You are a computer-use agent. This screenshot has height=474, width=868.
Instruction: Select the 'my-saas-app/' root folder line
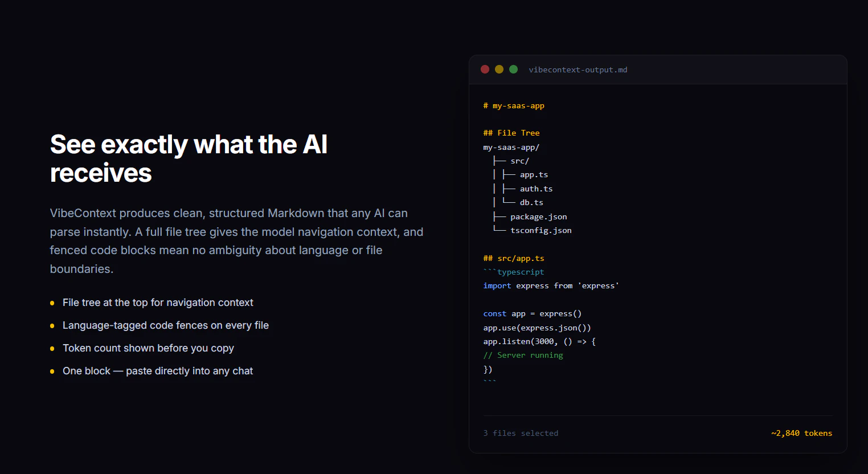(x=511, y=147)
